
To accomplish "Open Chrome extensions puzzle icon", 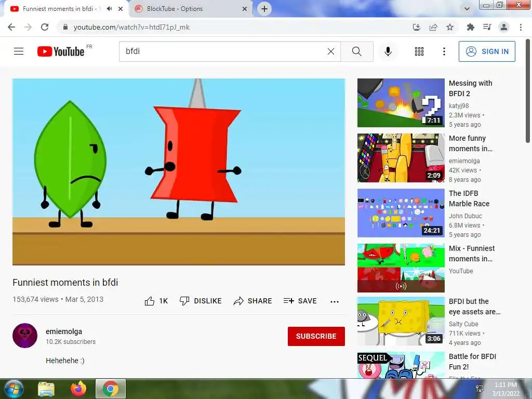I will (x=470, y=27).
